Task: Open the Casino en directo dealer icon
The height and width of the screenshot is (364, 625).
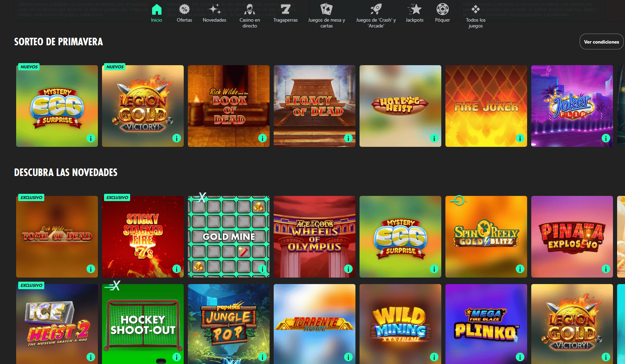Action: [250, 9]
